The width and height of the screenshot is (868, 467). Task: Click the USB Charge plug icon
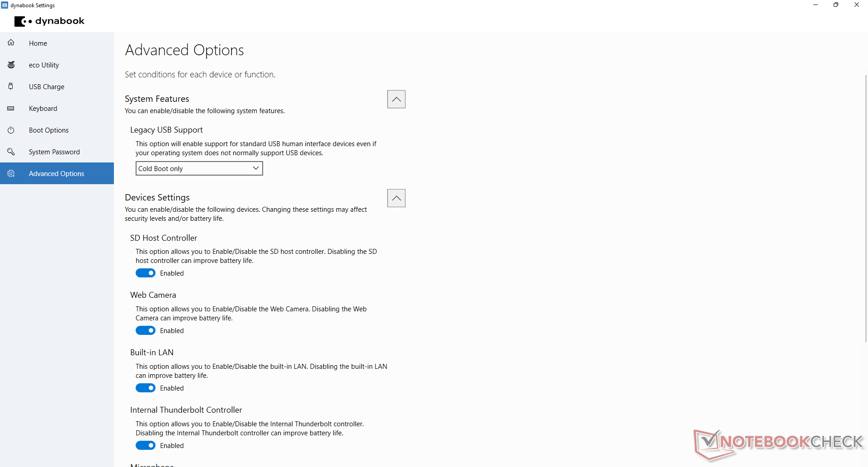[11, 86]
